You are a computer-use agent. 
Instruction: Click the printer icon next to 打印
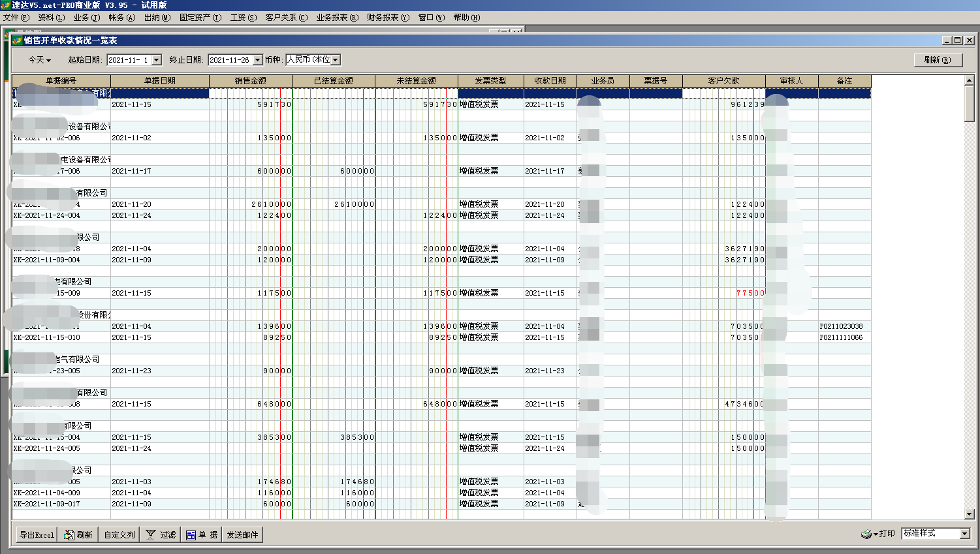(x=866, y=534)
